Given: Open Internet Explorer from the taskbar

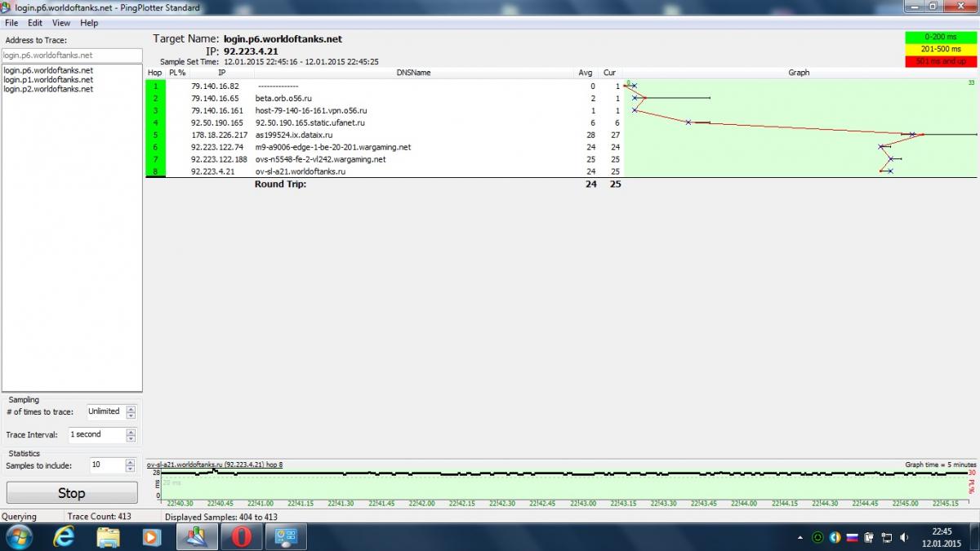Looking at the screenshot, I should click(x=63, y=536).
